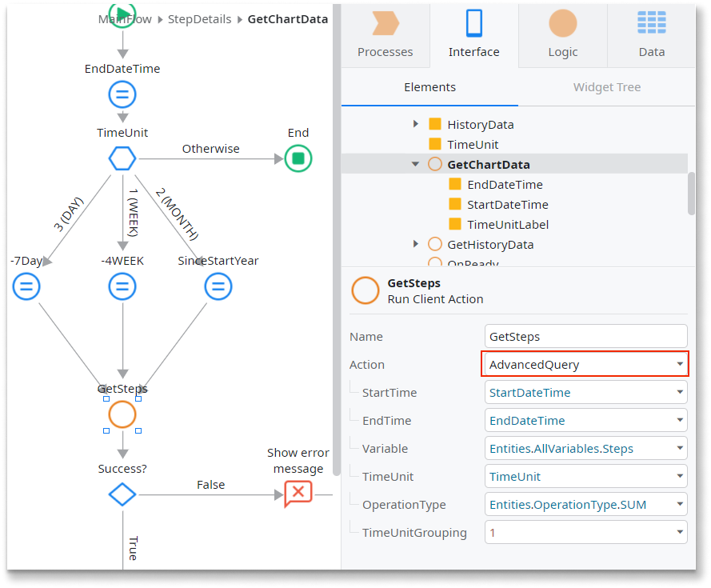Image resolution: width=711 pixels, height=588 pixels.
Task: Select the Show error message node
Action: [298, 494]
